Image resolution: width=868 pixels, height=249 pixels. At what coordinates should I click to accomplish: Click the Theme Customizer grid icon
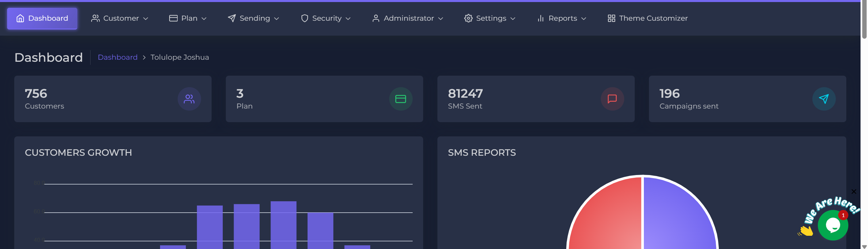click(611, 18)
